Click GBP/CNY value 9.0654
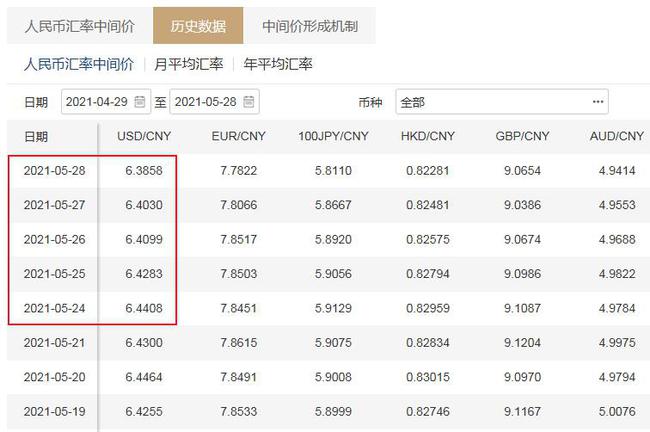The image size is (650, 432). (x=522, y=170)
